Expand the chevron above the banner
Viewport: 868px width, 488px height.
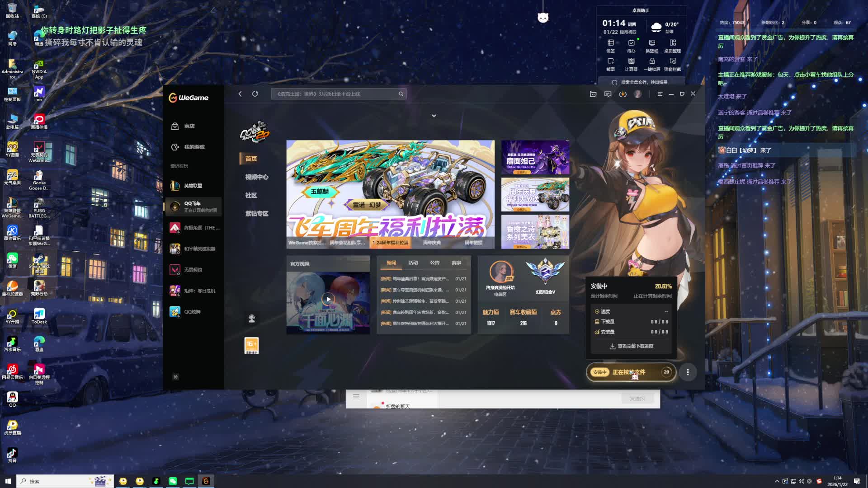(x=434, y=116)
